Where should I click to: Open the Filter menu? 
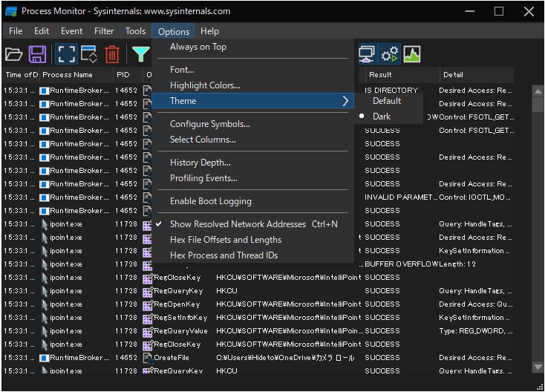[x=104, y=31]
